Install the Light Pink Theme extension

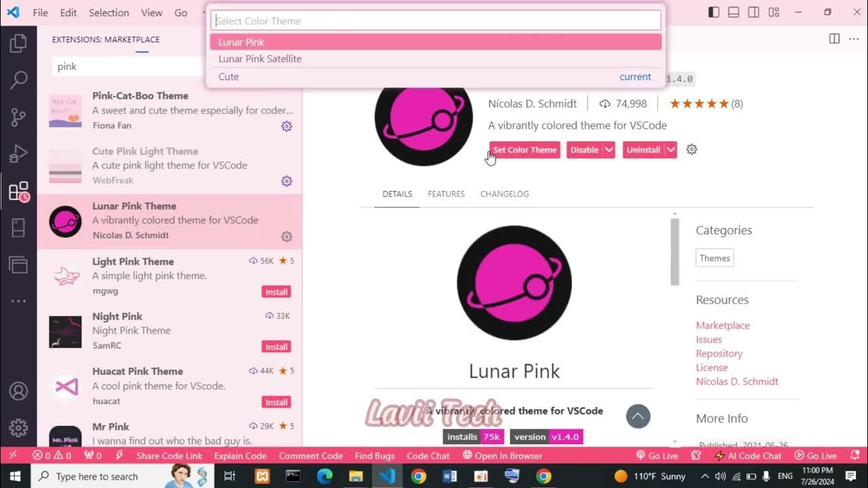click(276, 292)
